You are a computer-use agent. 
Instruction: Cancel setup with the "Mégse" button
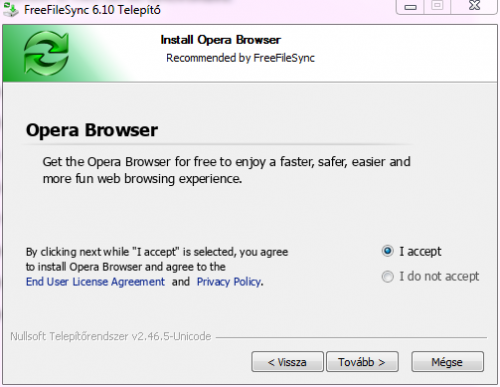447,362
